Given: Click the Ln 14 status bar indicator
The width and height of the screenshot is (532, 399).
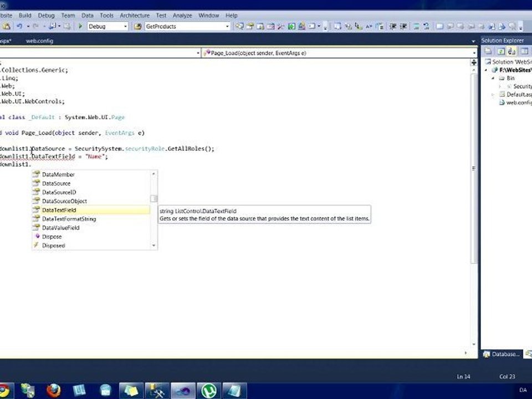Looking at the screenshot, I should pos(463,377).
